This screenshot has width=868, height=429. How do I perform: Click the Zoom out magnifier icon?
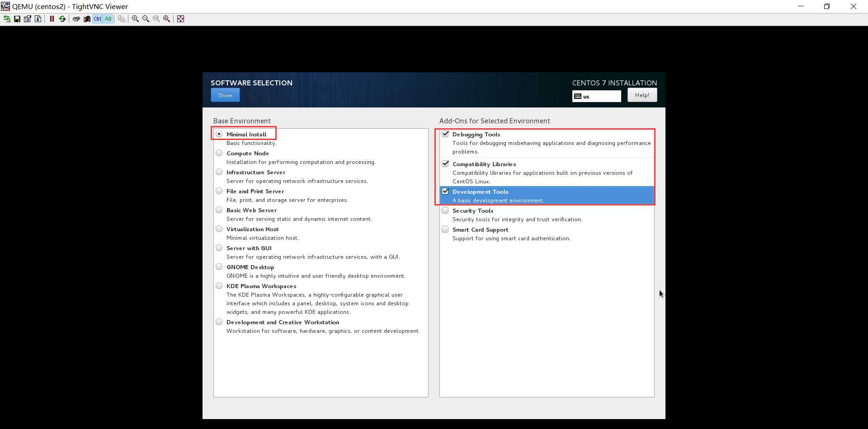click(x=146, y=19)
